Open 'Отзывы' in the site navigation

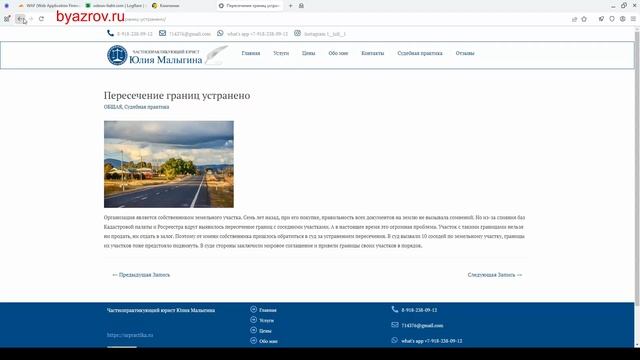point(465,53)
